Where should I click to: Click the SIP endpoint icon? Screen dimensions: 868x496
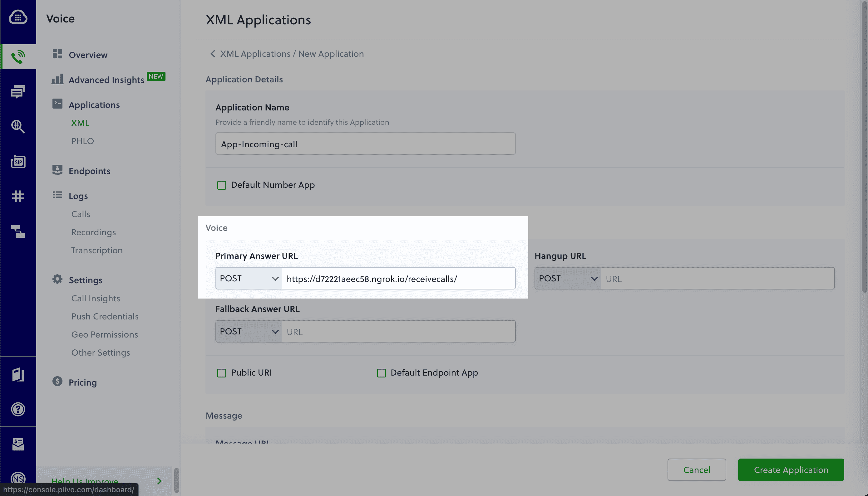click(x=18, y=162)
